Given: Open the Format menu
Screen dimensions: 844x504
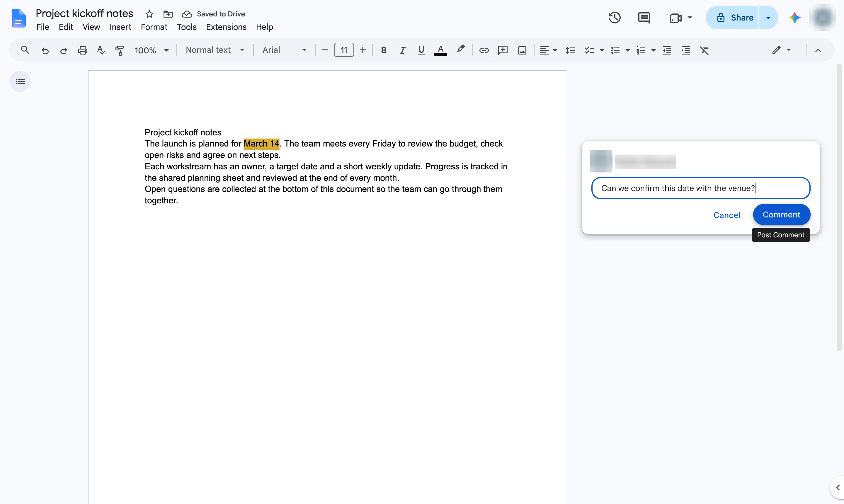Looking at the screenshot, I should (154, 27).
